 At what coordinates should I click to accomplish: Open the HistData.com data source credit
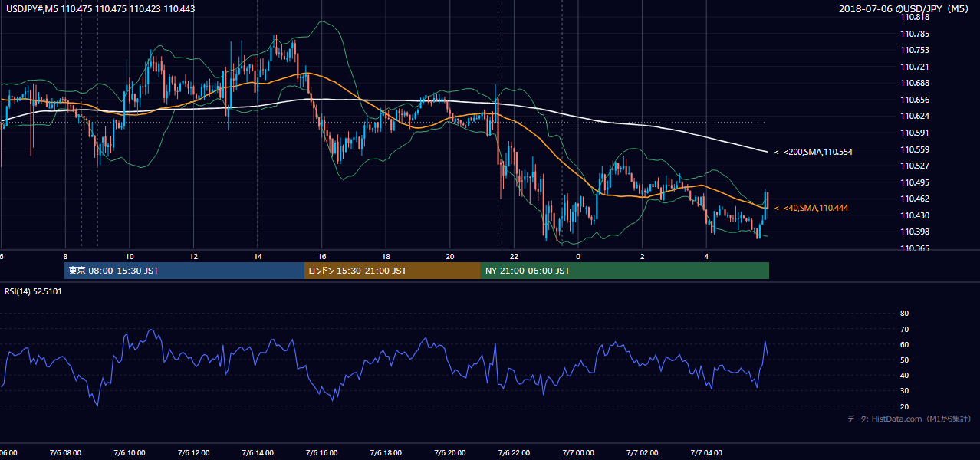pyautogui.click(x=909, y=419)
